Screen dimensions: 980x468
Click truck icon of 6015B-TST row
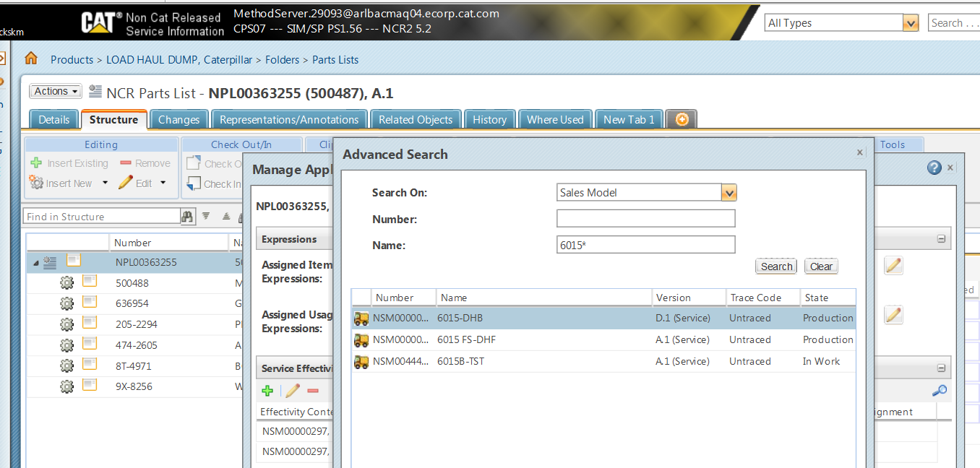click(361, 362)
